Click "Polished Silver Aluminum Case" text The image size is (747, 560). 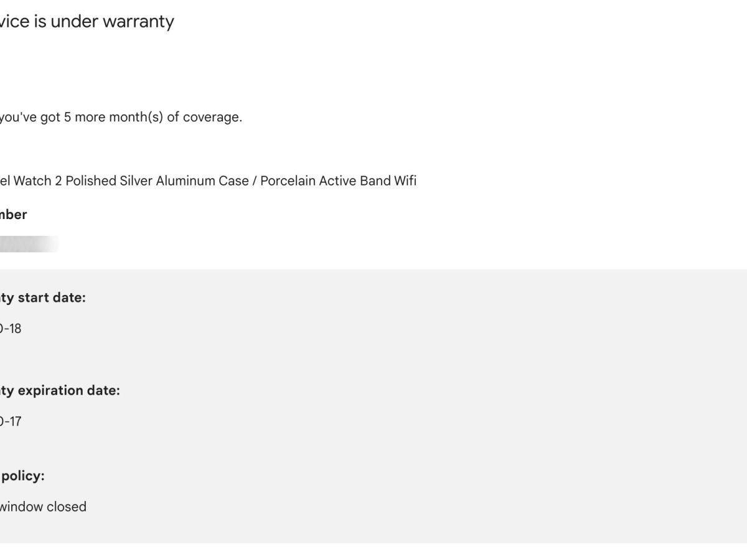[x=156, y=181]
